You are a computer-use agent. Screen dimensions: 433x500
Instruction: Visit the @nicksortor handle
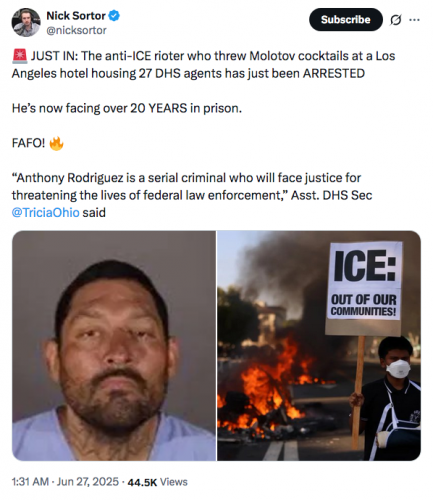(x=76, y=30)
